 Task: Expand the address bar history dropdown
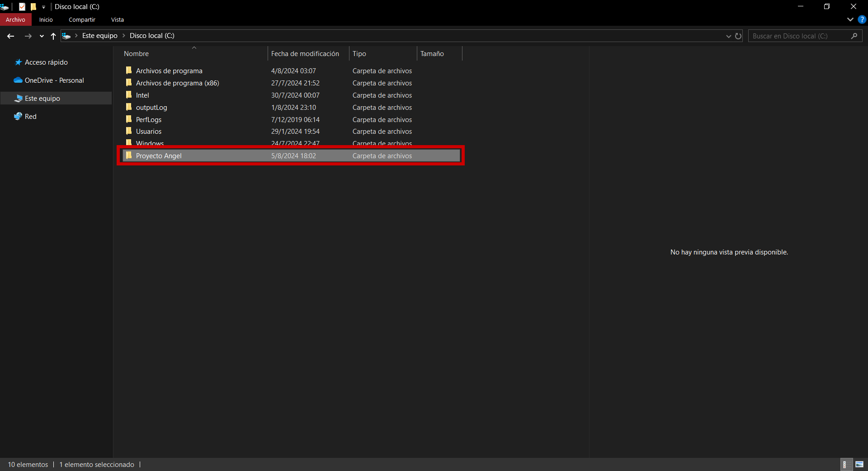pos(728,36)
